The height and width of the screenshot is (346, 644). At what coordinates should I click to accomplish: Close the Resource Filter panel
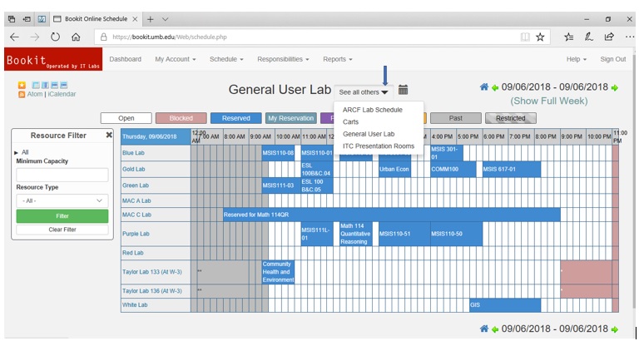coord(109,135)
